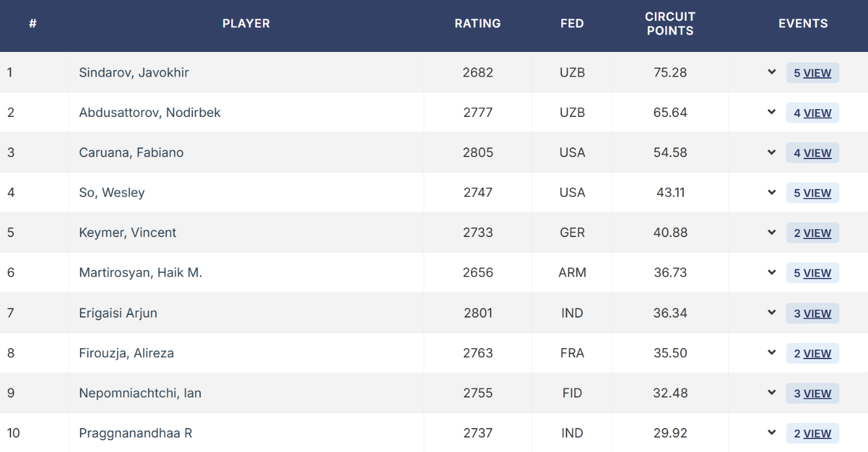Toggle the chevron in Keymer's row
The height and width of the screenshot is (452, 868).
pyautogui.click(x=772, y=232)
